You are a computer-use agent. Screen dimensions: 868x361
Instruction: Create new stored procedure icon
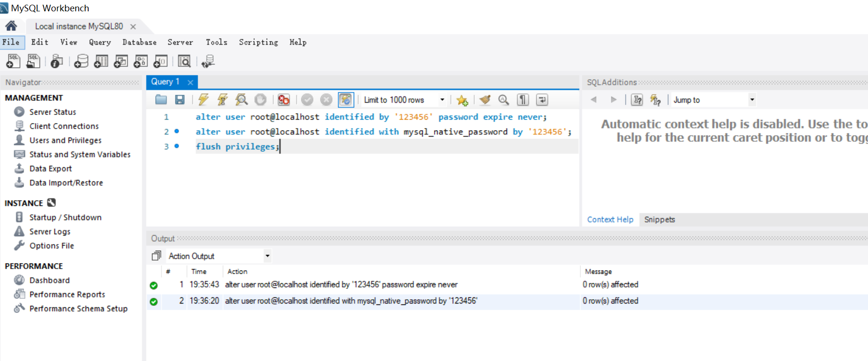point(141,61)
